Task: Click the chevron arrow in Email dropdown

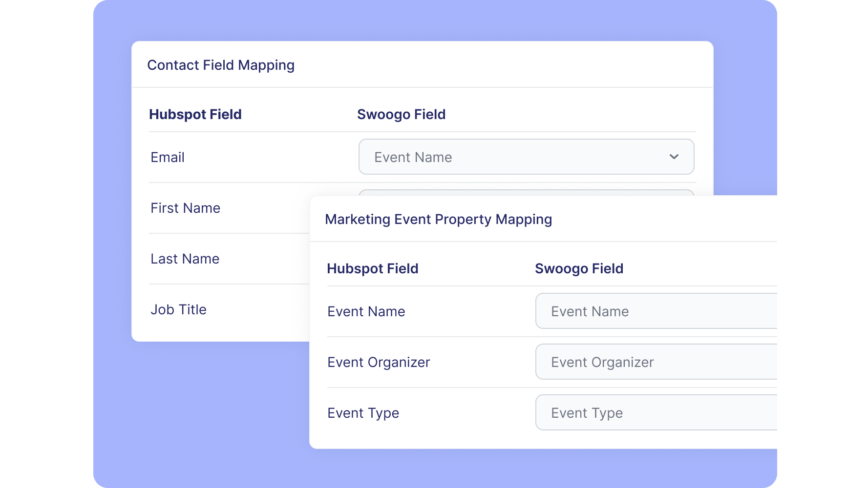Action: 674,157
